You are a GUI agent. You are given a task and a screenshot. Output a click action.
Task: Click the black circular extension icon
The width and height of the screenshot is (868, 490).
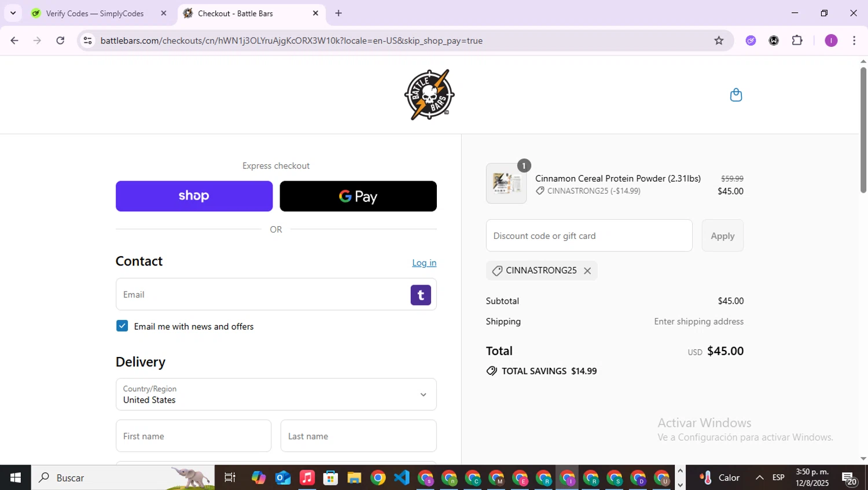774,40
